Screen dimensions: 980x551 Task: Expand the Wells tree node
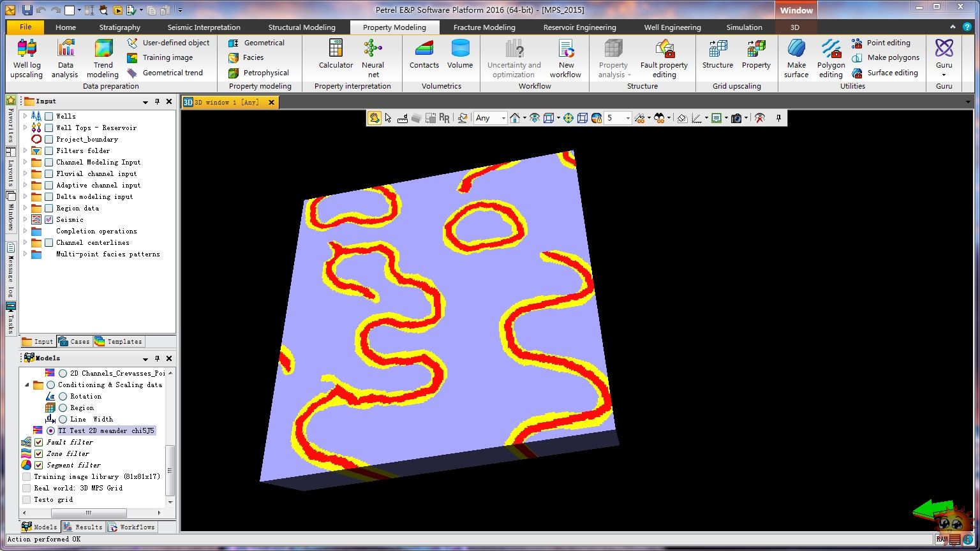(x=26, y=116)
